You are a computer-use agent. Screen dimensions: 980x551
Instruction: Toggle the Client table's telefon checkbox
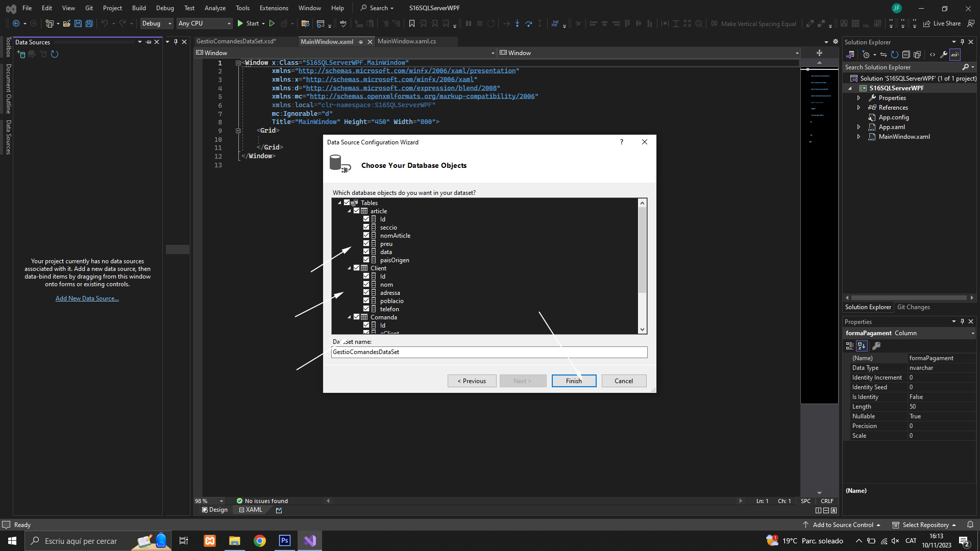click(366, 309)
